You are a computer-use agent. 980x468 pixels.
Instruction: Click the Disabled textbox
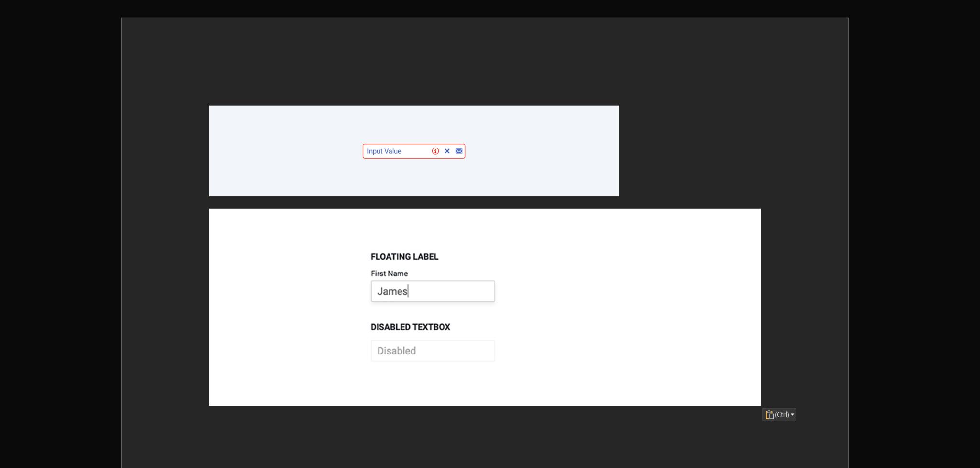[433, 351]
